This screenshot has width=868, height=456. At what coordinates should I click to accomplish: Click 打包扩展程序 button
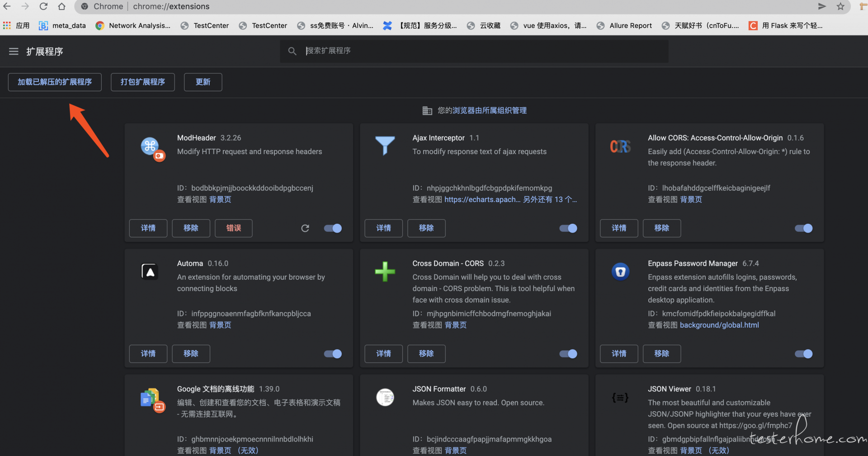[x=143, y=82]
